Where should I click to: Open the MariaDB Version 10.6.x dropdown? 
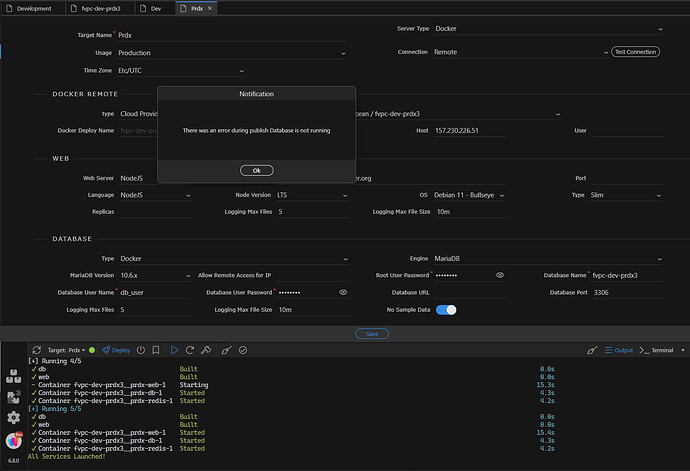click(155, 275)
